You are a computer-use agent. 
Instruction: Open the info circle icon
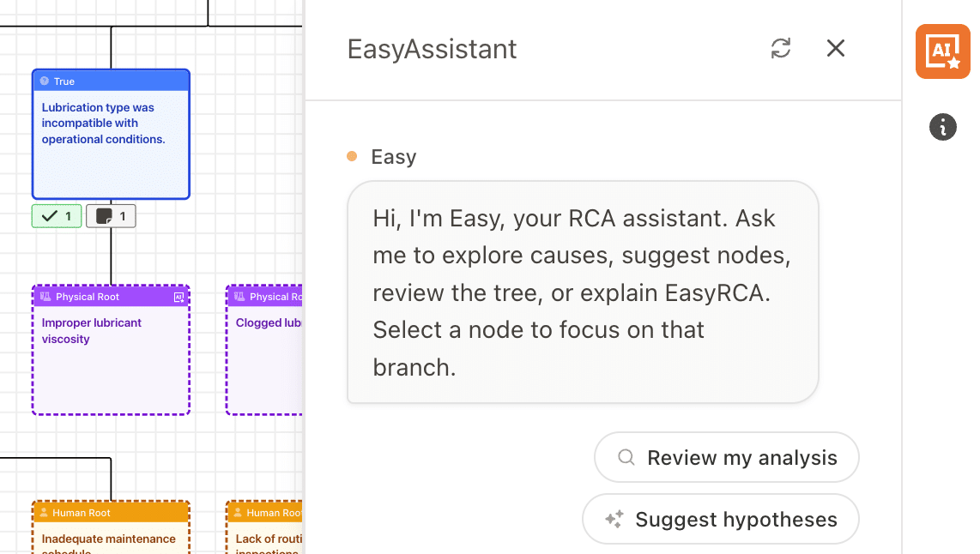tap(942, 128)
